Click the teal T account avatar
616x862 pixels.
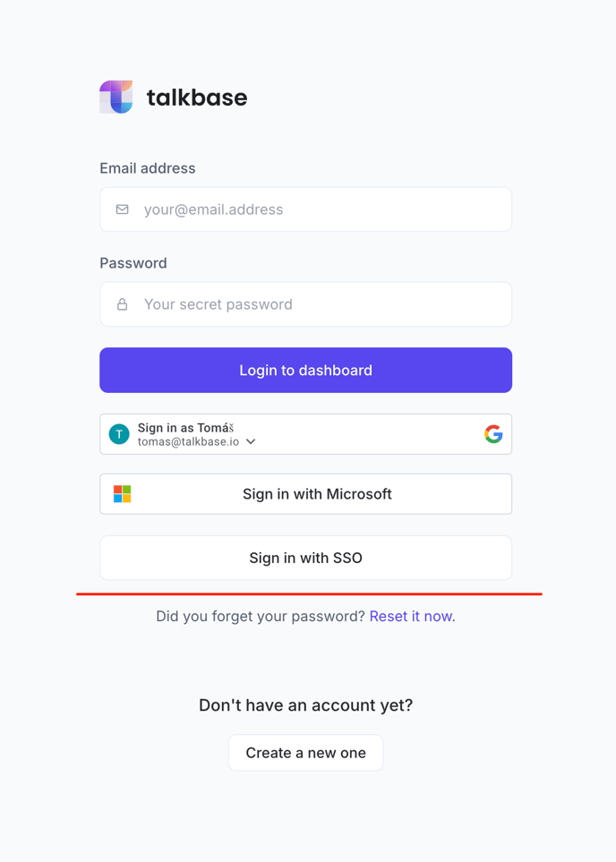(119, 434)
